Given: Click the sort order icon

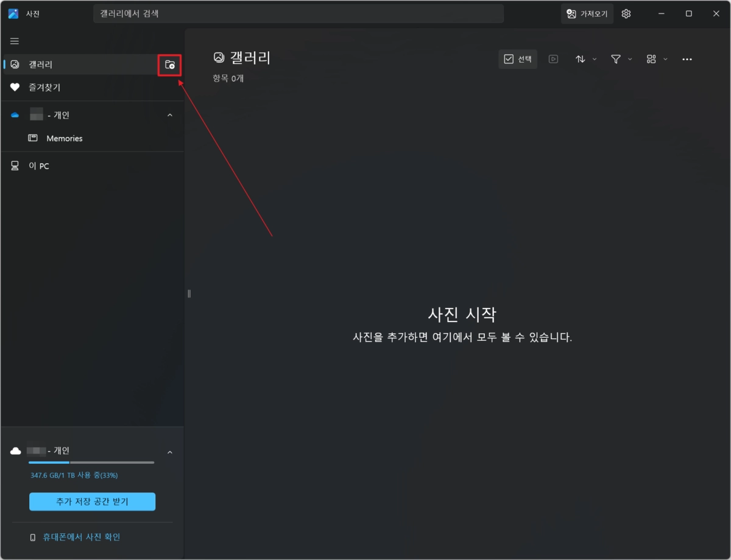Looking at the screenshot, I should (x=581, y=58).
